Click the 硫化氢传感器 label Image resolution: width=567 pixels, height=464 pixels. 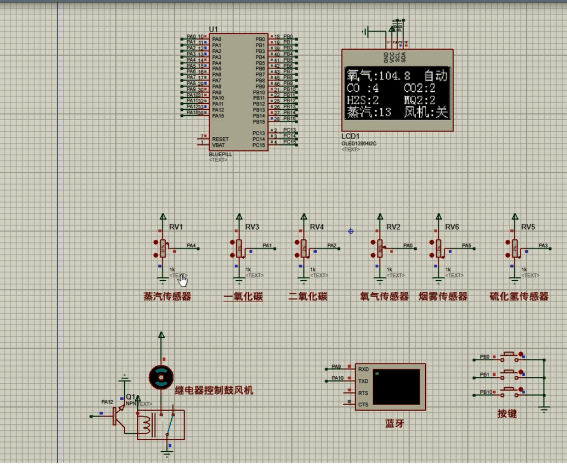pyautogui.click(x=519, y=297)
